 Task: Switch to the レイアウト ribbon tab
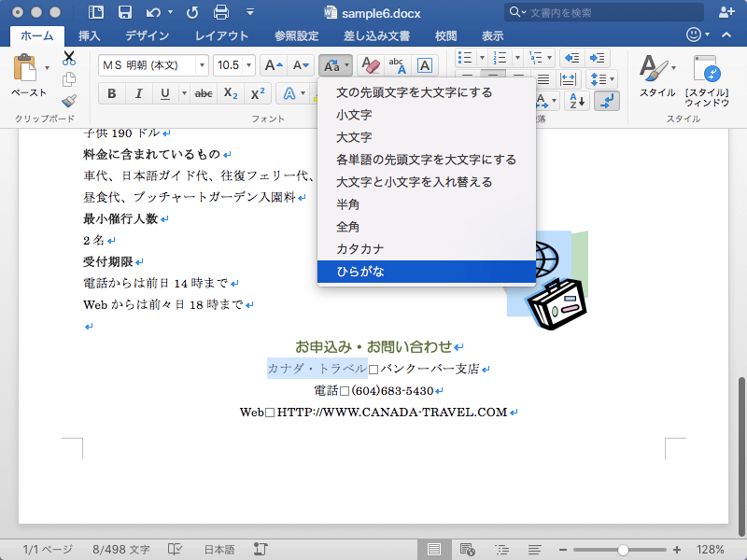221,35
